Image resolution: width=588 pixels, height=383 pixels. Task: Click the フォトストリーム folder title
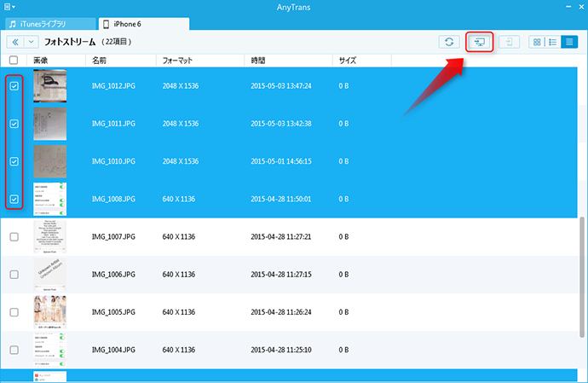[70, 42]
